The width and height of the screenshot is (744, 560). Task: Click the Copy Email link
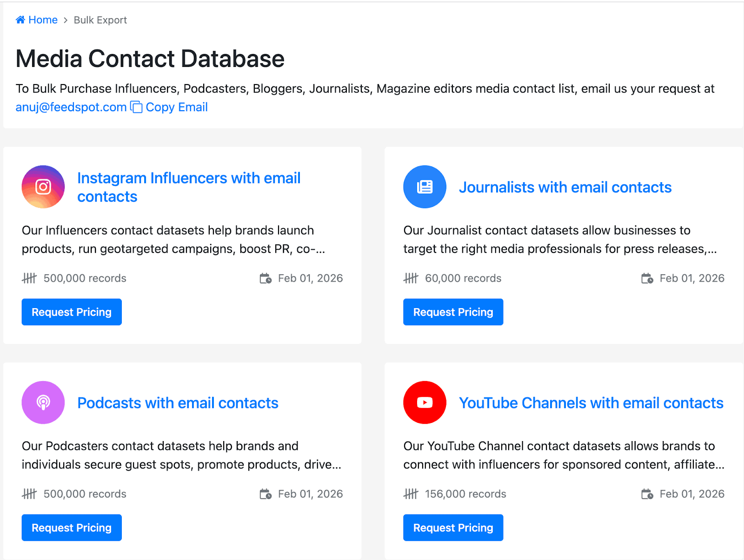[x=177, y=107]
